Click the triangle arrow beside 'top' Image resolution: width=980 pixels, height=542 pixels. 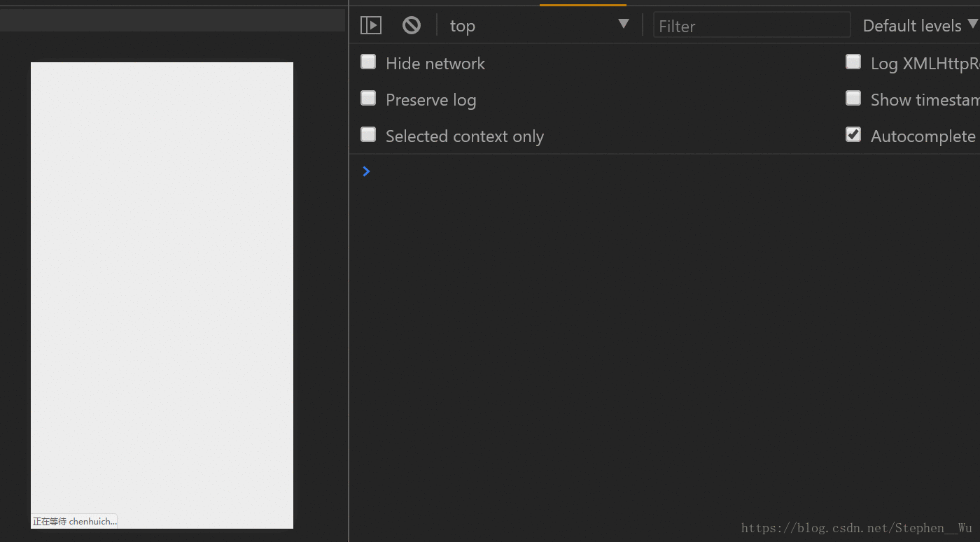click(x=624, y=24)
